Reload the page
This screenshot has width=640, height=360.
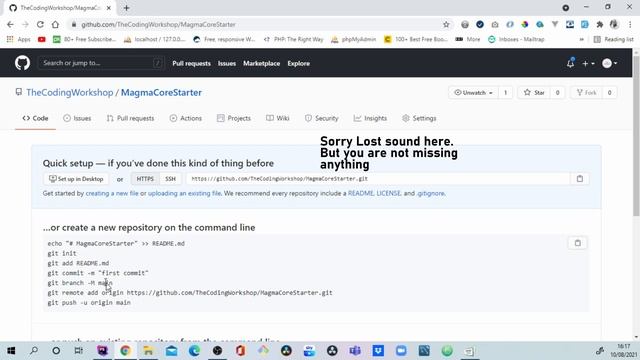[40, 24]
